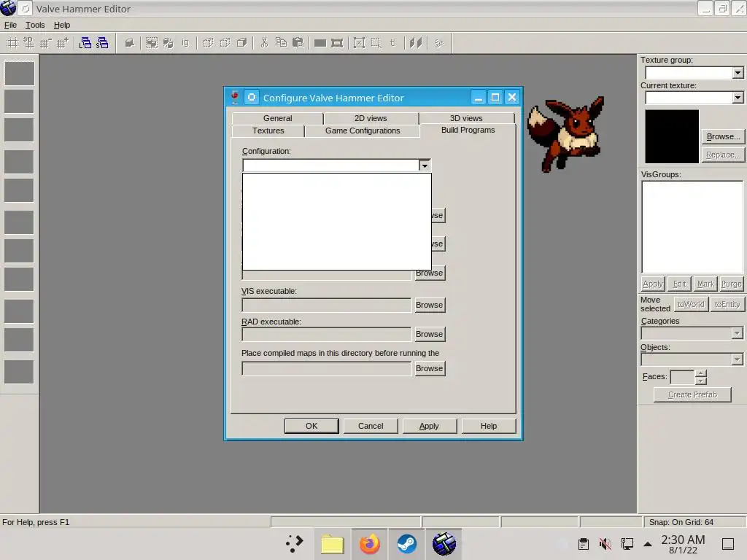Open Steam from the taskbar
This screenshot has width=747, height=560.
407,544
